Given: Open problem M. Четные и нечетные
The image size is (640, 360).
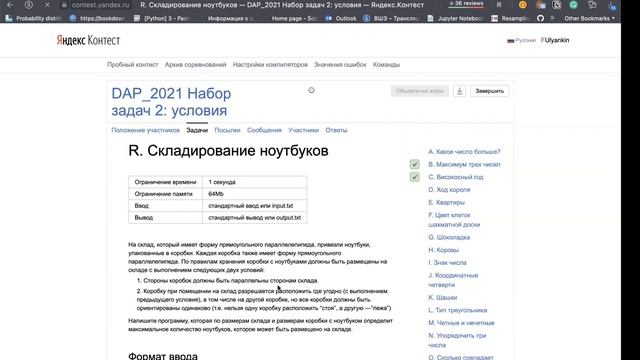Looking at the screenshot, I should 461,322.
